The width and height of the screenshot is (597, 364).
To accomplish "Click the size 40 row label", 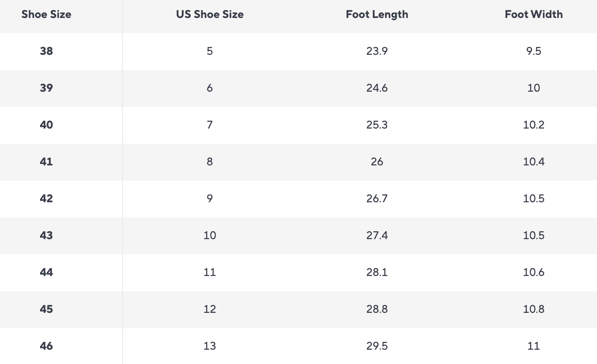I will pos(47,125).
